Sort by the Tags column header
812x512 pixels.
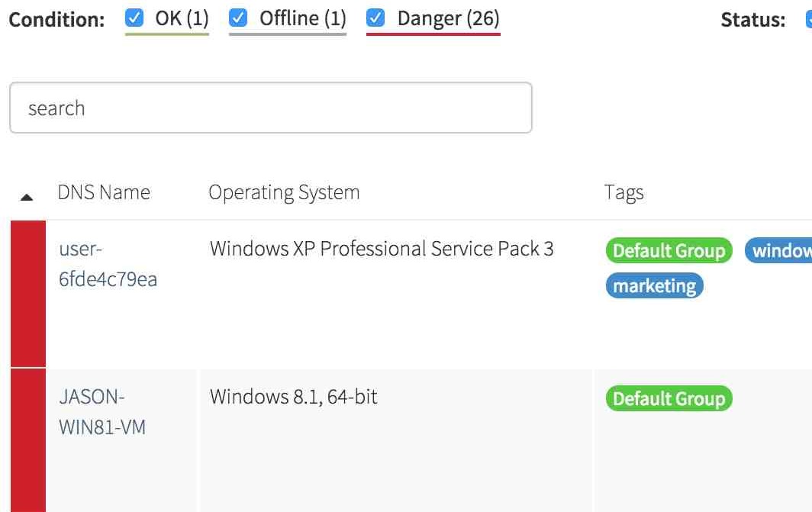pos(623,192)
